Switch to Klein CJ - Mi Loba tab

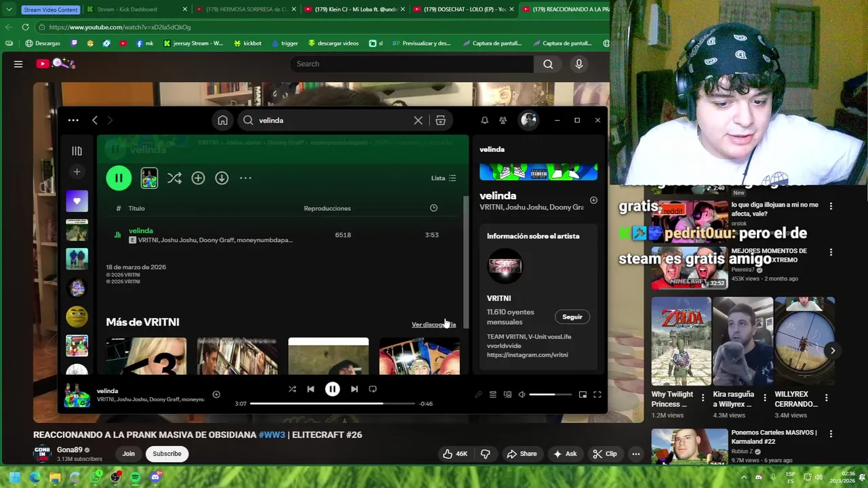click(353, 9)
